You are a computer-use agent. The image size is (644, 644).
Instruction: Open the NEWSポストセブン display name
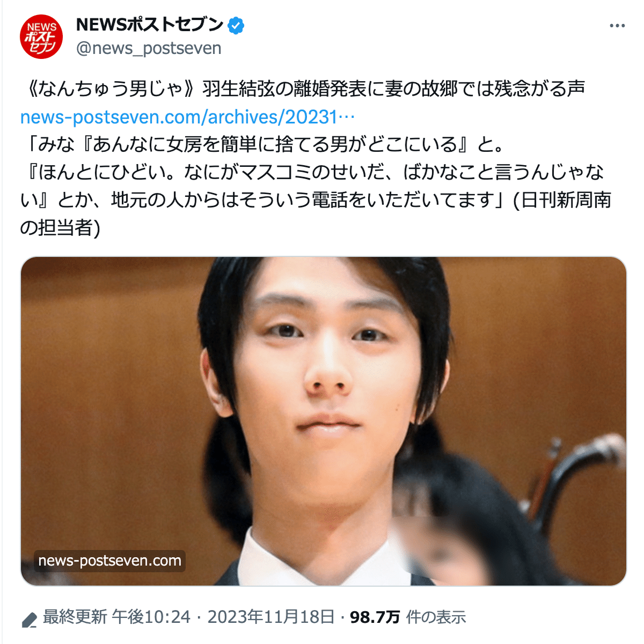click(x=150, y=25)
